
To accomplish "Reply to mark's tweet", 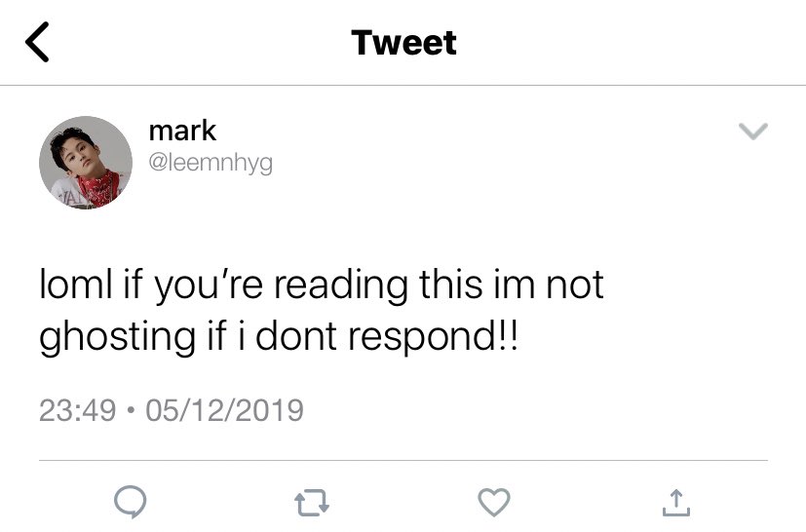I will tap(130, 501).
